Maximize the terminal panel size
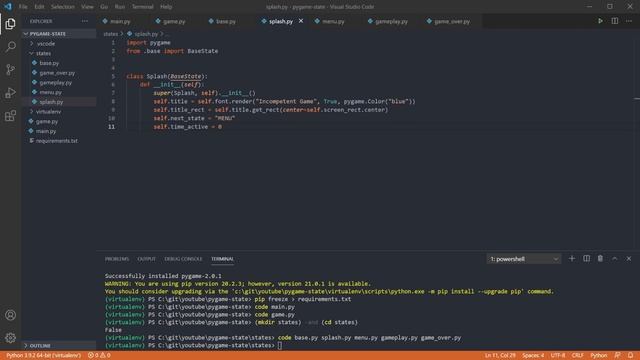The width and height of the screenshot is (640, 360). (x=614, y=258)
